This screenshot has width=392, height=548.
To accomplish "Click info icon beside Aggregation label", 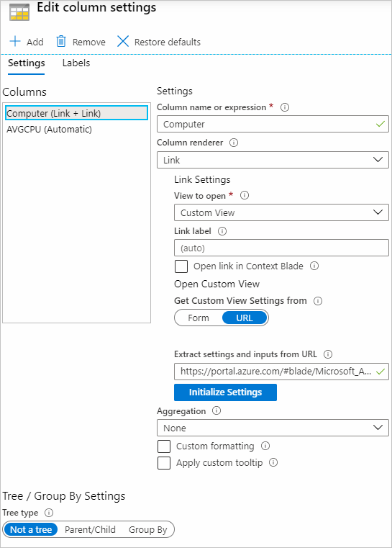I will pyautogui.click(x=216, y=410).
